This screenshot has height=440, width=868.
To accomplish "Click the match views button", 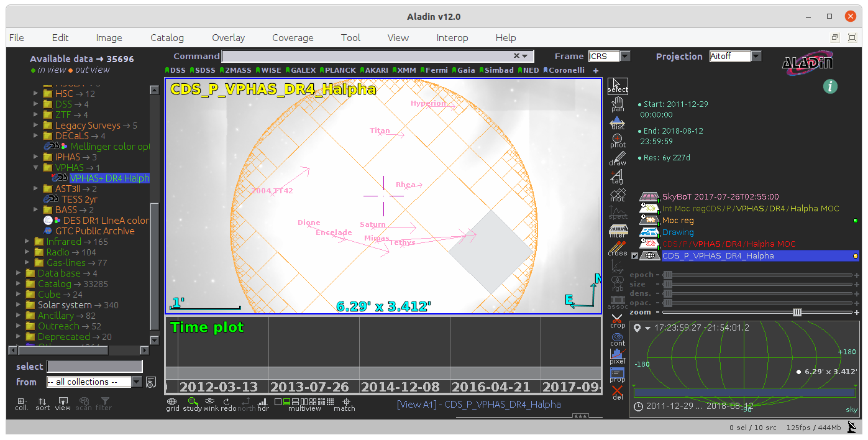I will [344, 404].
